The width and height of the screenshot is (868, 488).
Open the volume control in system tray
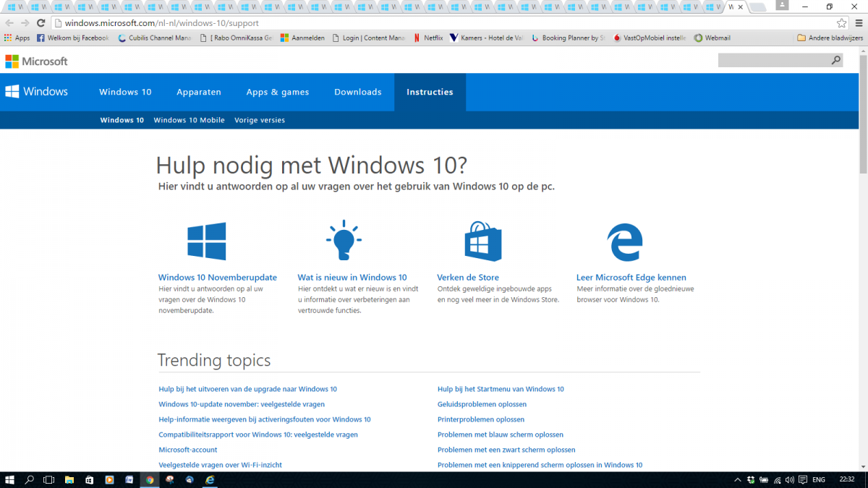[x=791, y=479]
